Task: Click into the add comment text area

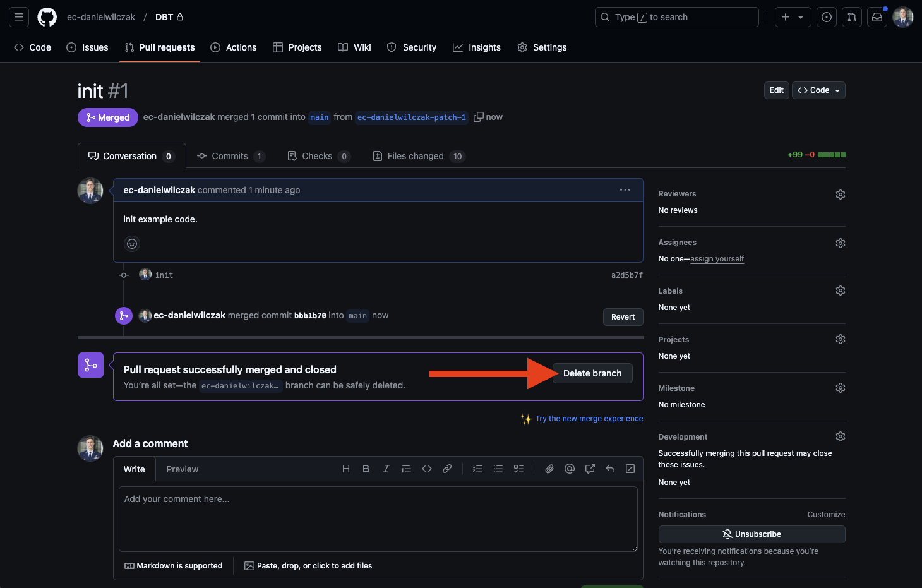Action: pyautogui.click(x=378, y=519)
